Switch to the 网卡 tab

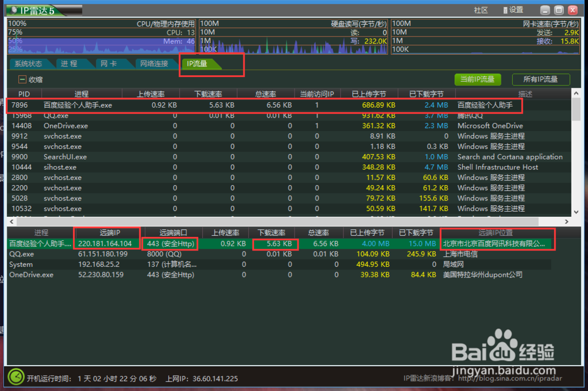tap(109, 64)
